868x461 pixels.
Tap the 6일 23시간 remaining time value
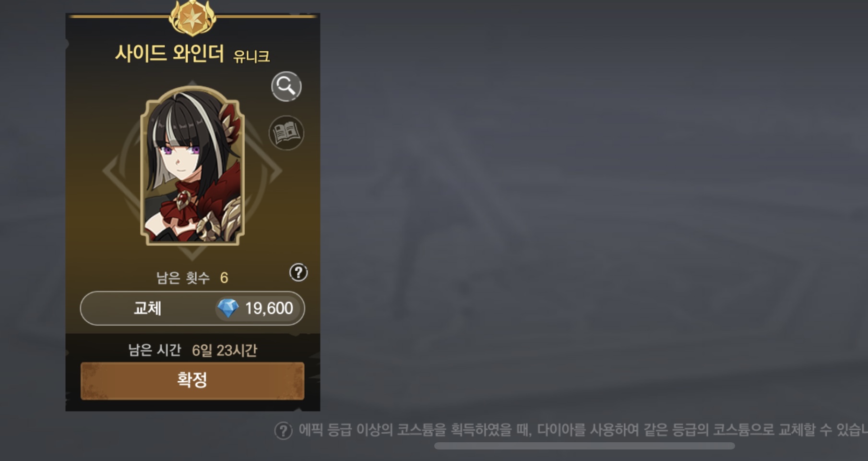click(225, 350)
